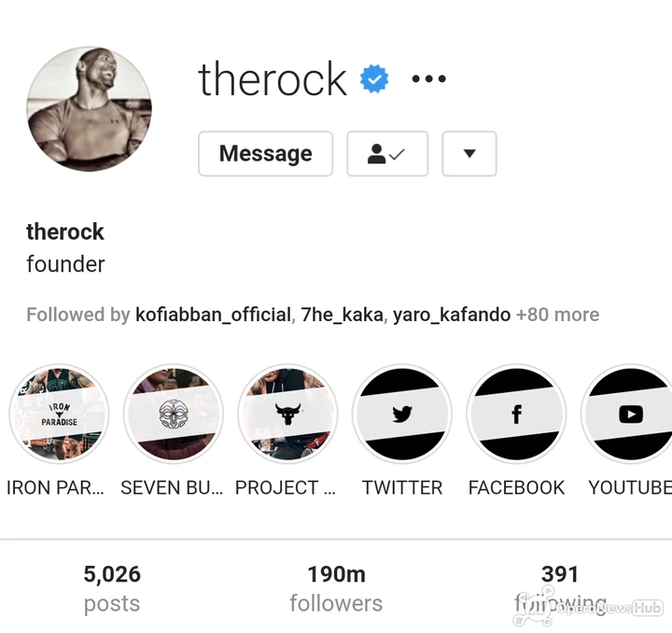Open the 190m followers list
Viewport: 672px width, 633px height.
click(336, 588)
